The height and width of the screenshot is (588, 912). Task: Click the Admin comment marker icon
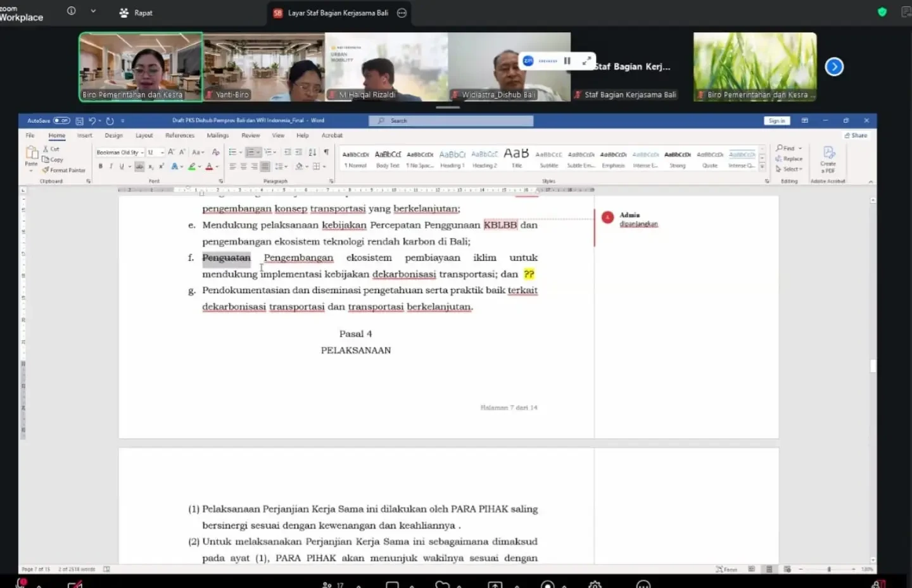coord(607,218)
